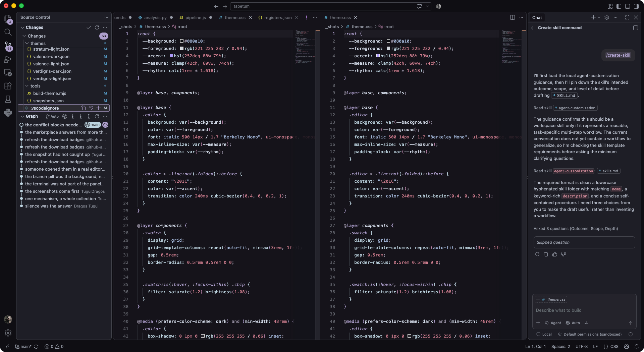Open the Agent mode picker
The width and height of the screenshot is (644, 352).
[553, 323]
